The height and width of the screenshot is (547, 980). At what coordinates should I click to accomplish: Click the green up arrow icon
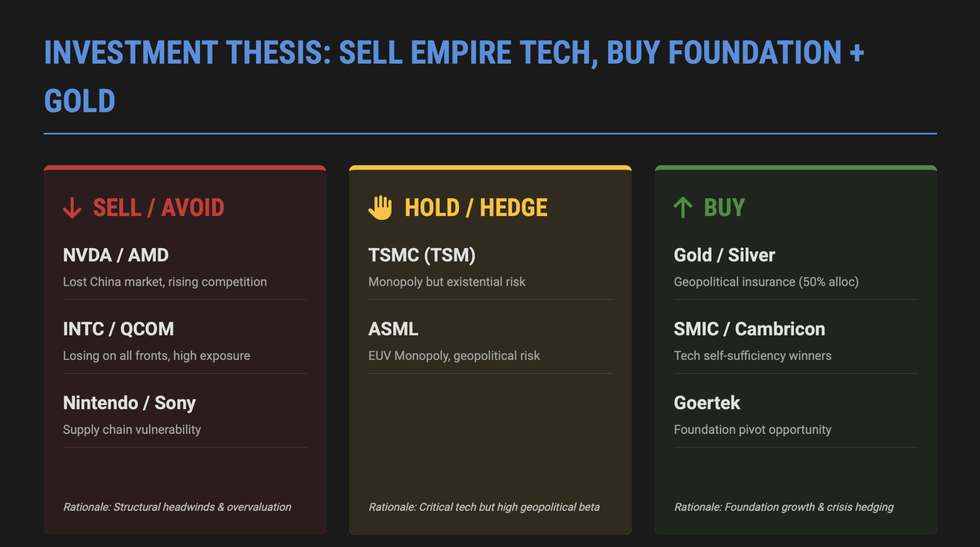(683, 208)
